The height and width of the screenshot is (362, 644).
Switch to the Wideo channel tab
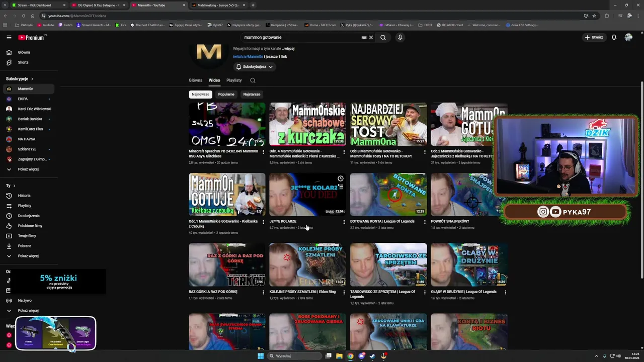(x=214, y=80)
